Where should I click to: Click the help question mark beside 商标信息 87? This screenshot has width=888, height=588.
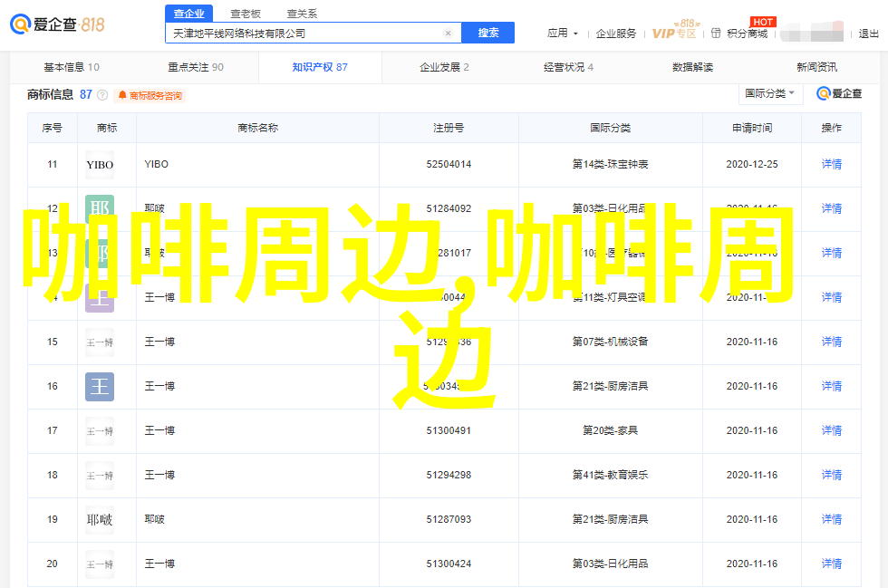point(102,95)
